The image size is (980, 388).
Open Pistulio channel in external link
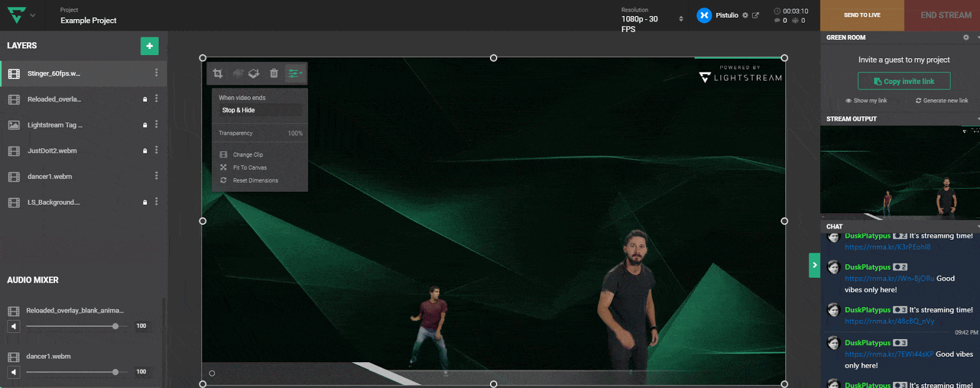[x=755, y=15]
